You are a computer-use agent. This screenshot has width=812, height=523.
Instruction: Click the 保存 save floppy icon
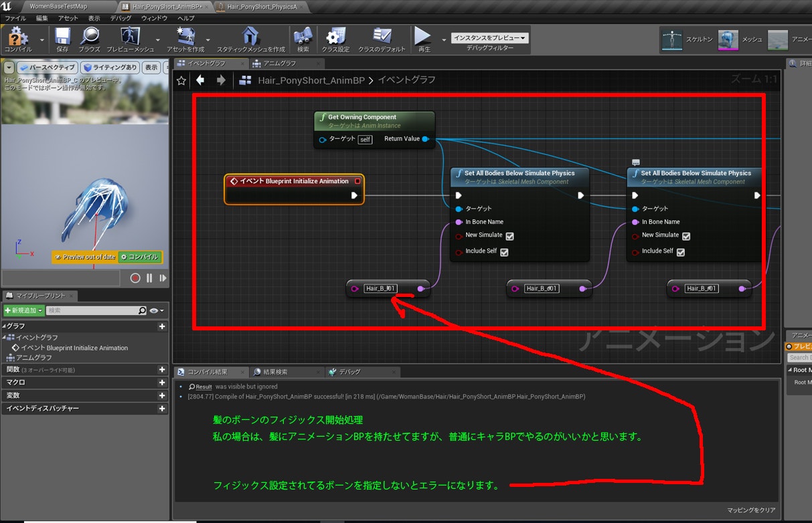[62, 36]
